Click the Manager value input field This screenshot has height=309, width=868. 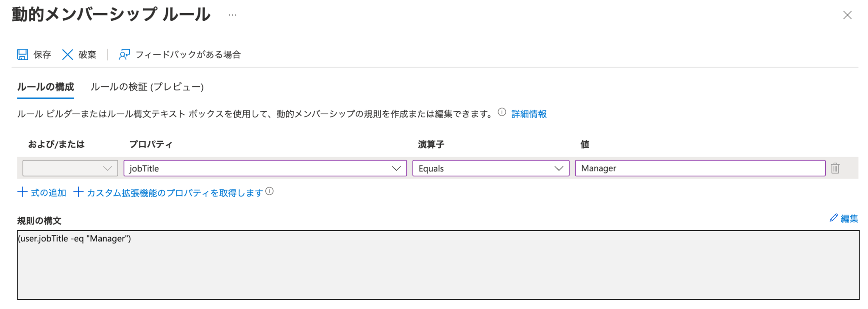click(x=699, y=168)
